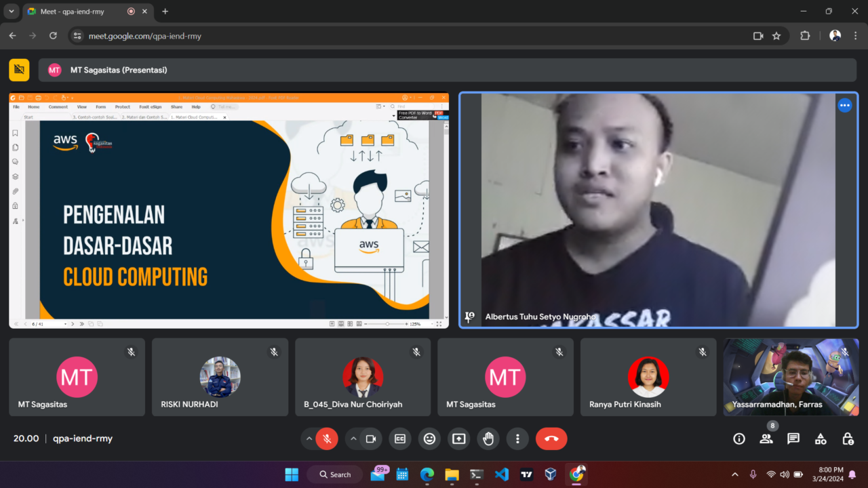
Task: Open the meeting details info icon
Action: coord(739,439)
